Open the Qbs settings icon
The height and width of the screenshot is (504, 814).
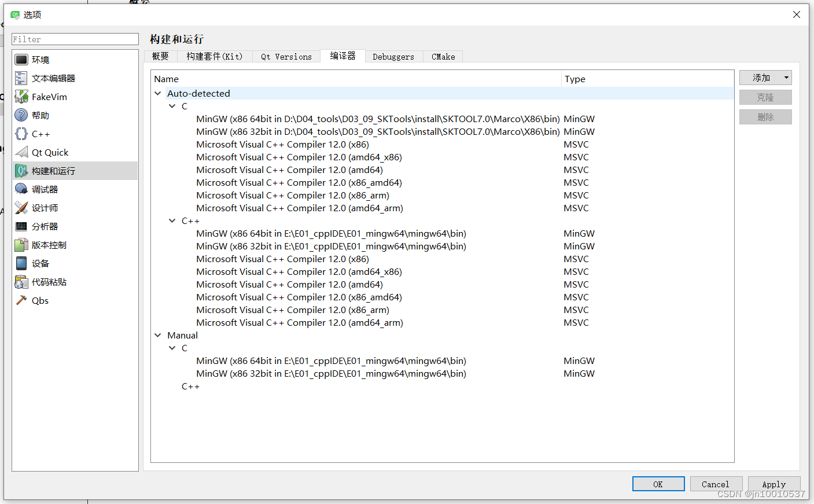[x=21, y=300]
